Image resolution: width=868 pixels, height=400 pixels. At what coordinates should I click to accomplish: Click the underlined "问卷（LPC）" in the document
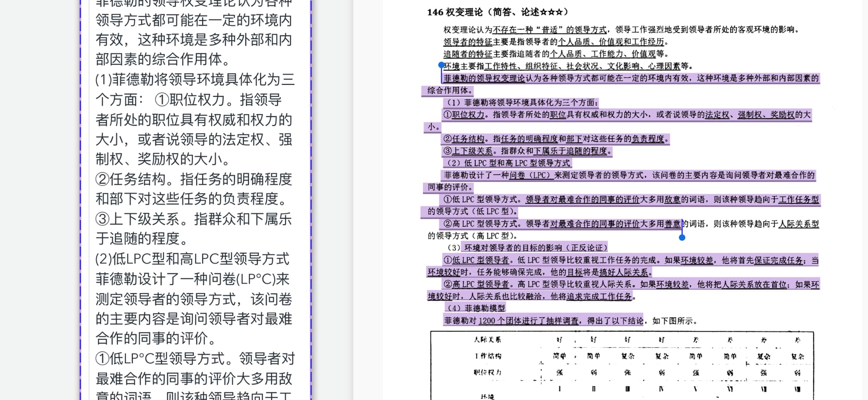click(x=532, y=175)
